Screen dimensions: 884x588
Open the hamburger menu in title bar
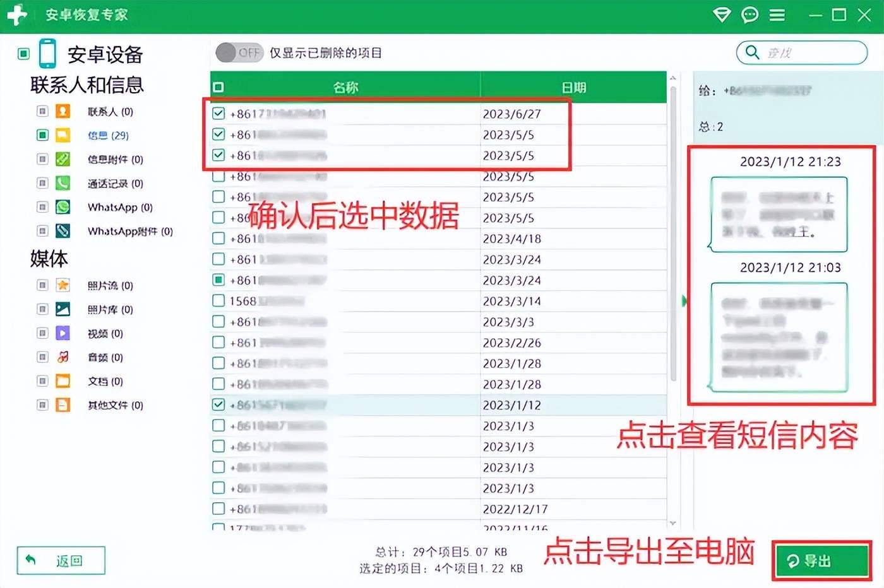click(x=777, y=15)
